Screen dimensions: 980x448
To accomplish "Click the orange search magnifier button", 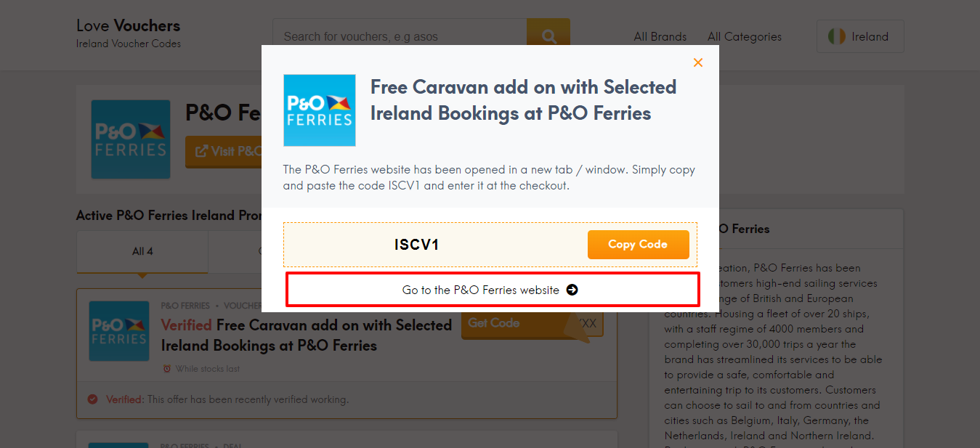I will click(x=548, y=36).
